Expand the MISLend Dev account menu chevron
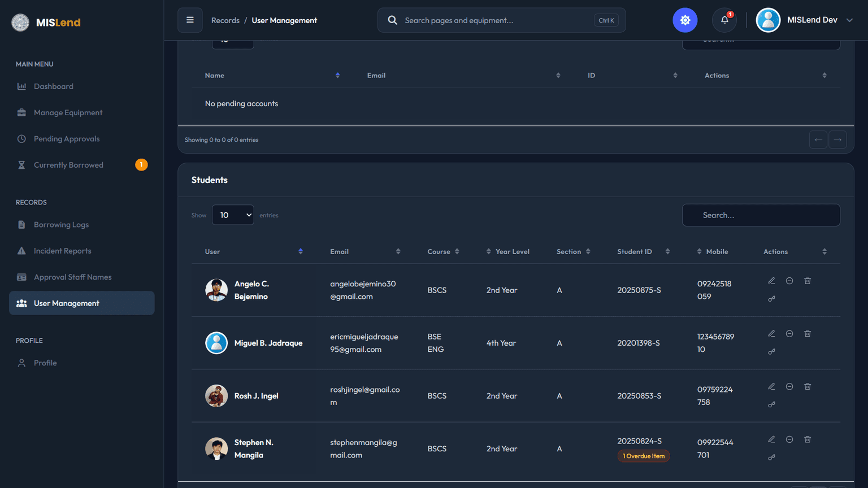Image resolution: width=868 pixels, height=488 pixels. (x=849, y=20)
